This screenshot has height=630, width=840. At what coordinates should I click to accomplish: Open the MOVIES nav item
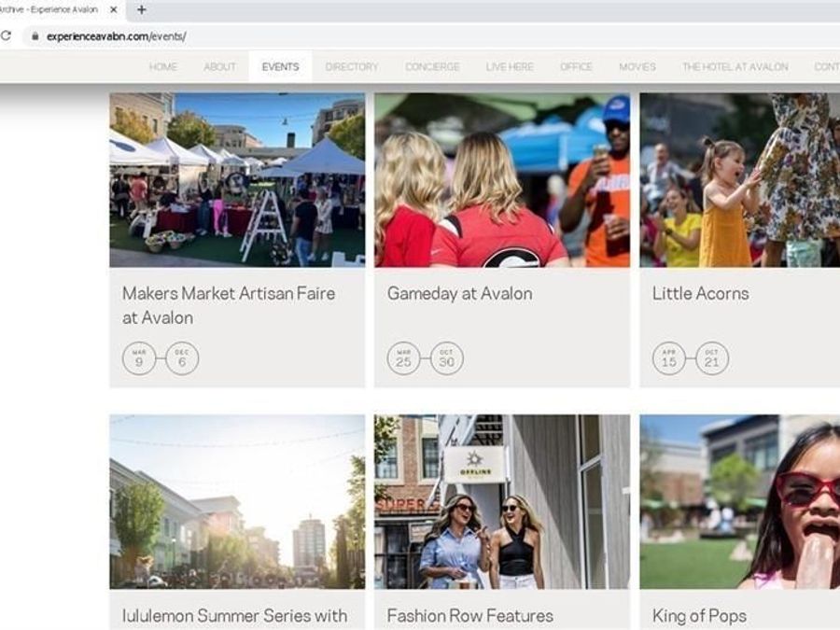coord(637,67)
